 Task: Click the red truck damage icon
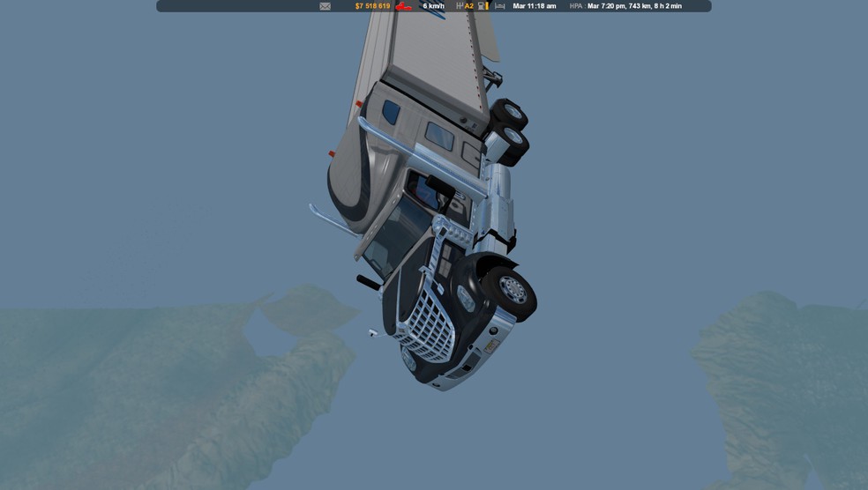[403, 6]
